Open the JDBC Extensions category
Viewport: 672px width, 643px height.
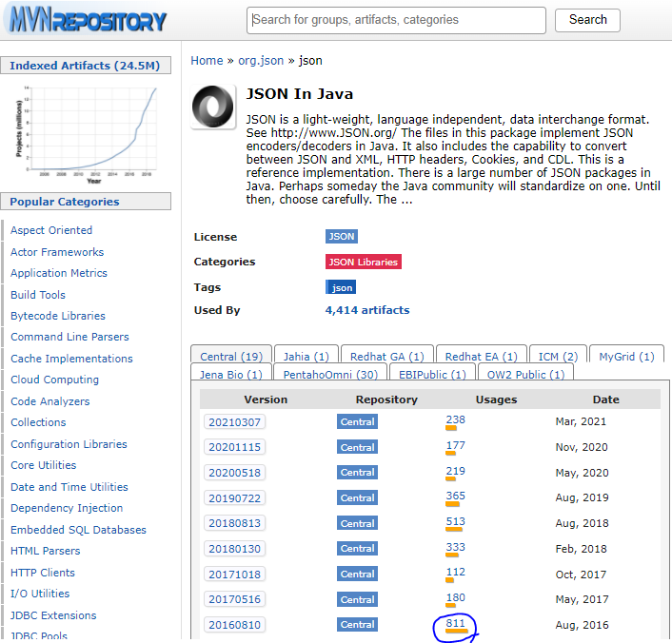53,615
